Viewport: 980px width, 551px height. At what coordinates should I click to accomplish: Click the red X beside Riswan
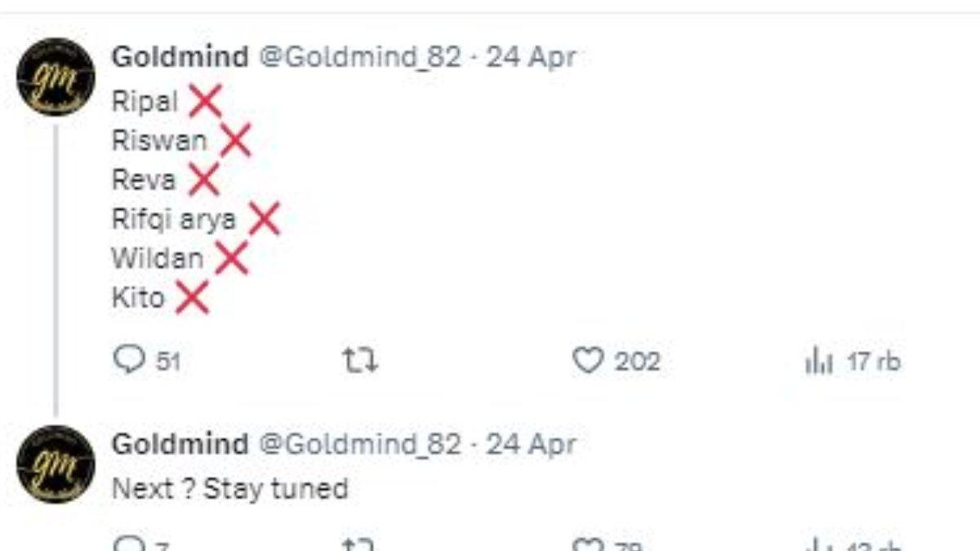(234, 141)
